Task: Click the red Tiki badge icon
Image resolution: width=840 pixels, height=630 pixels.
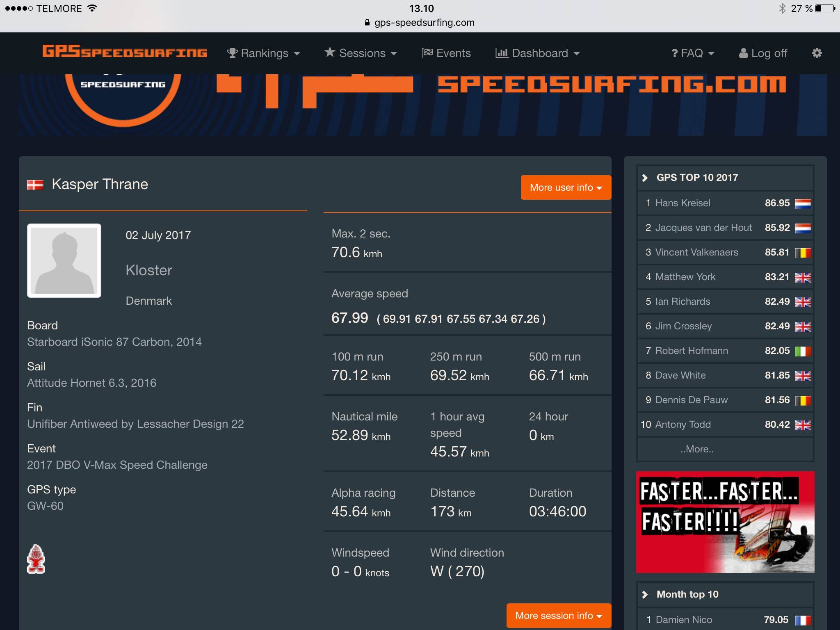Action: pos(36,559)
